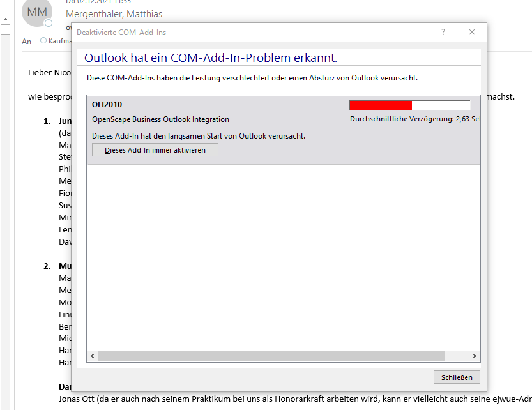532x410 pixels.
Task: Click 'Durchschnittliche Verzögerung: 2,63' text
Action: pos(409,119)
